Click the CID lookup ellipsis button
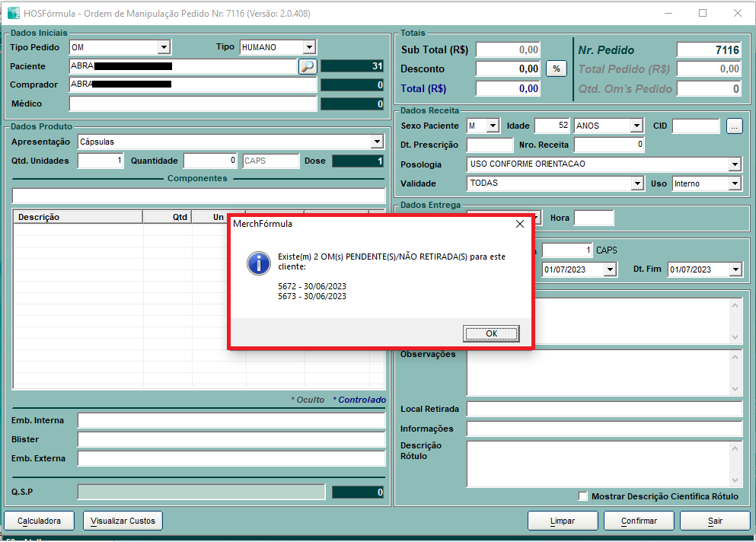Viewport: 756px width, 542px height. pyautogui.click(x=734, y=126)
